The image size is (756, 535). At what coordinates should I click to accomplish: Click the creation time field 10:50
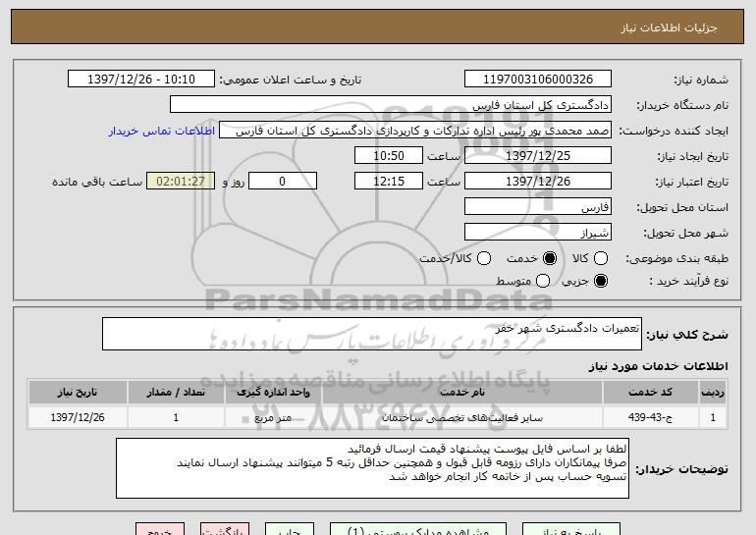click(389, 156)
